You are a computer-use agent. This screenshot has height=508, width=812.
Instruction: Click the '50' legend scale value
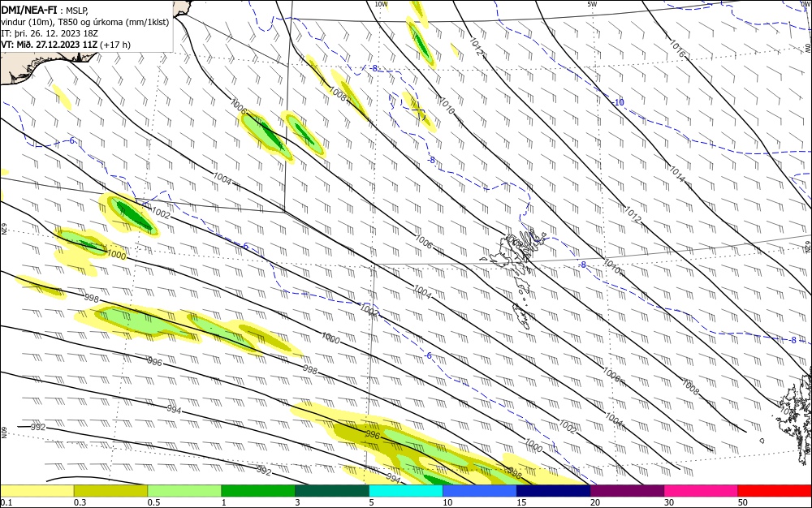pyautogui.click(x=743, y=502)
